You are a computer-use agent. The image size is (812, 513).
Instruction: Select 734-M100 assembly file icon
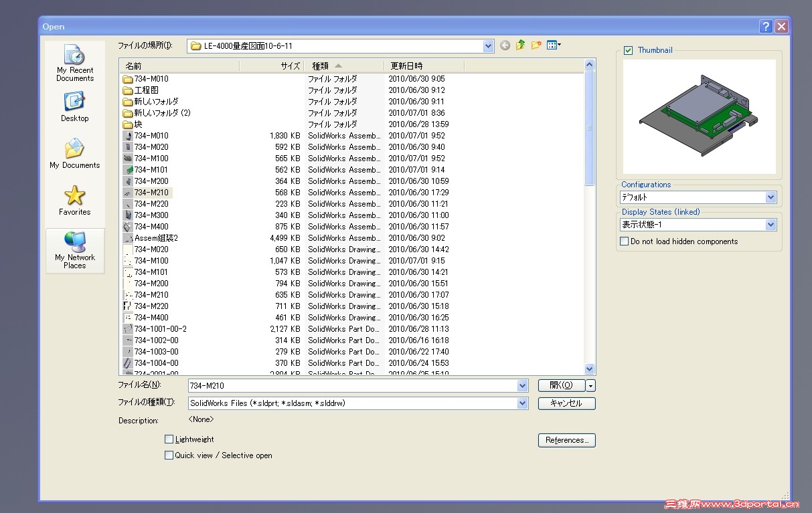[128, 159]
